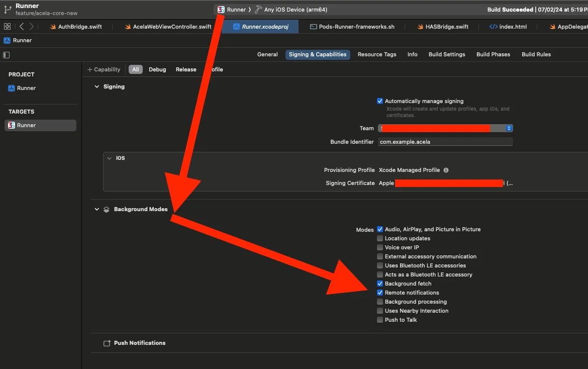Open the HASBridge.swift editor tab
This screenshot has width=588, height=369.
[443, 27]
